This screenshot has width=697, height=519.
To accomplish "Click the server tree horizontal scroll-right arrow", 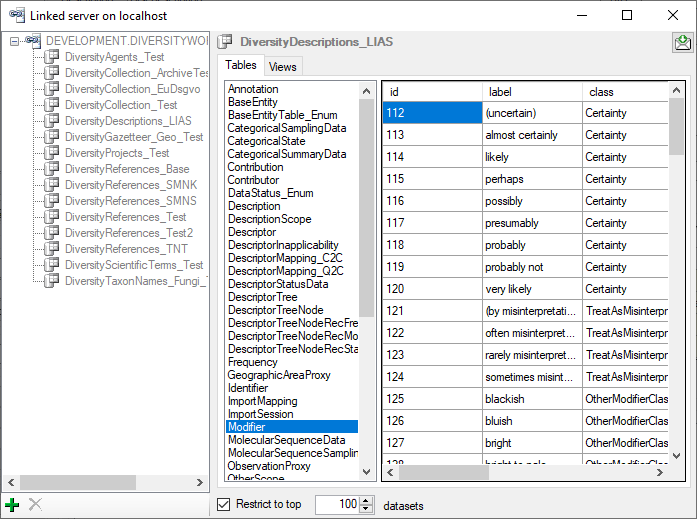I will (x=200, y=483).
